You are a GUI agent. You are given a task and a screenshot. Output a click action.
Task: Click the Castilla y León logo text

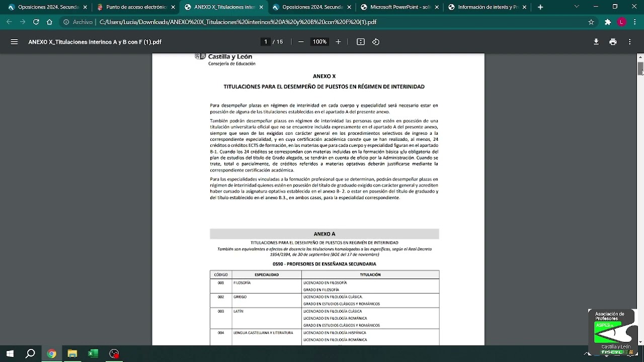[x=230, y=57]
